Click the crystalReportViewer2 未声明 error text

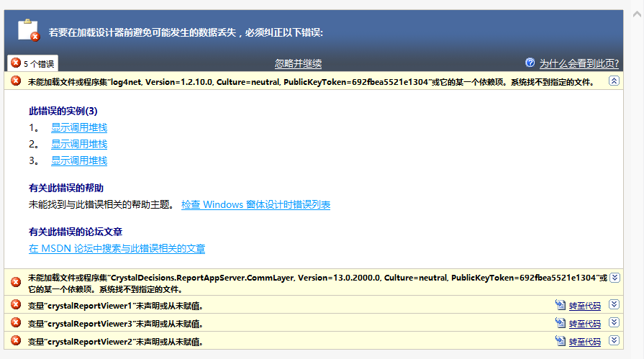coord(115,342)
